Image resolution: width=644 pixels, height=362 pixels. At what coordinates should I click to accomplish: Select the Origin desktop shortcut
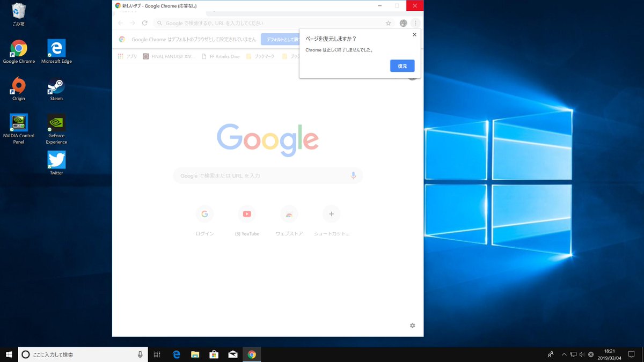click(18, 89)
